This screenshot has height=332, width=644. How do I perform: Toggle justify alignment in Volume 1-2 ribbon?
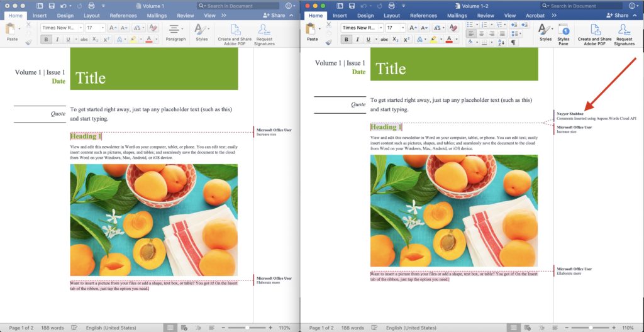tap(503, 33)
